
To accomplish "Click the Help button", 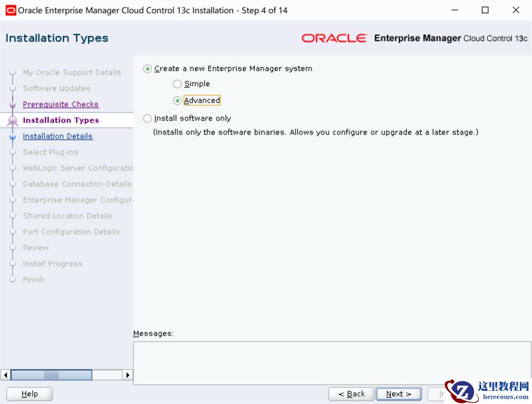I will pyautogui.click(x=29, y=394).
